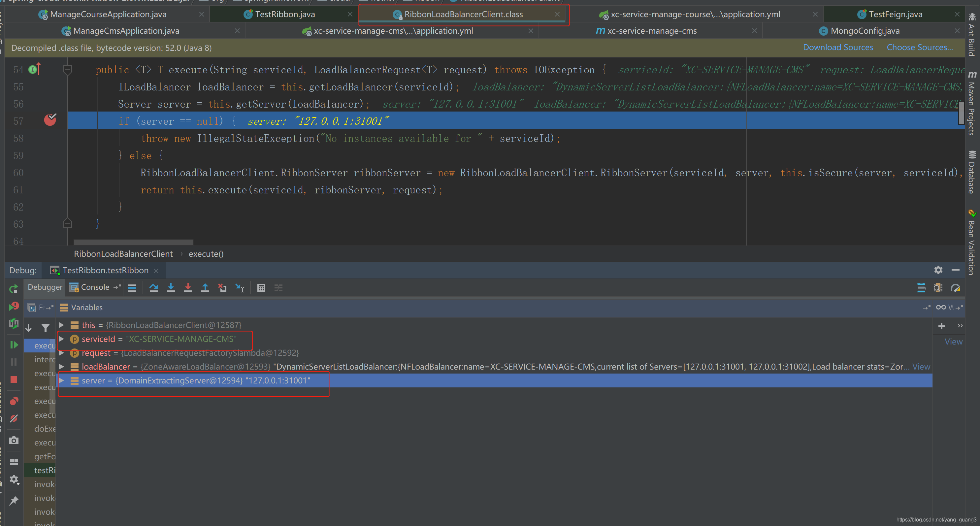980x526 pixels.
Task: Toggle the breakpoint on line 57
Action: [x=50, y=120]
